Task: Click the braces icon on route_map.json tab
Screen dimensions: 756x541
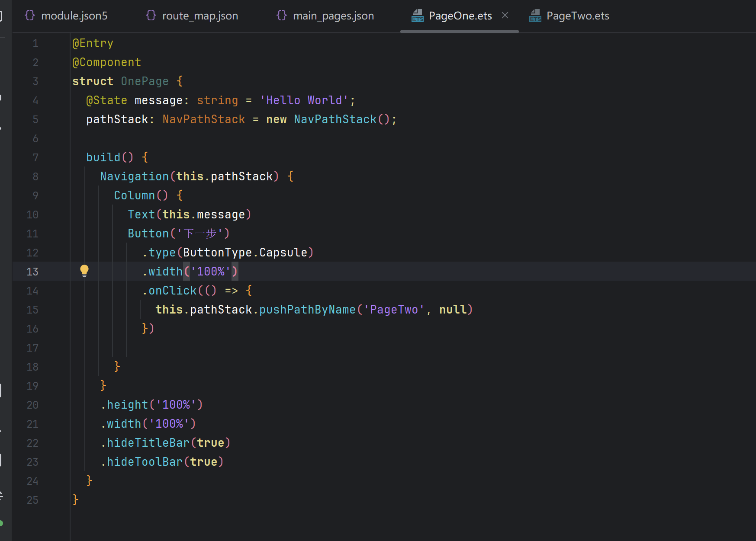Action: (151, 16)
